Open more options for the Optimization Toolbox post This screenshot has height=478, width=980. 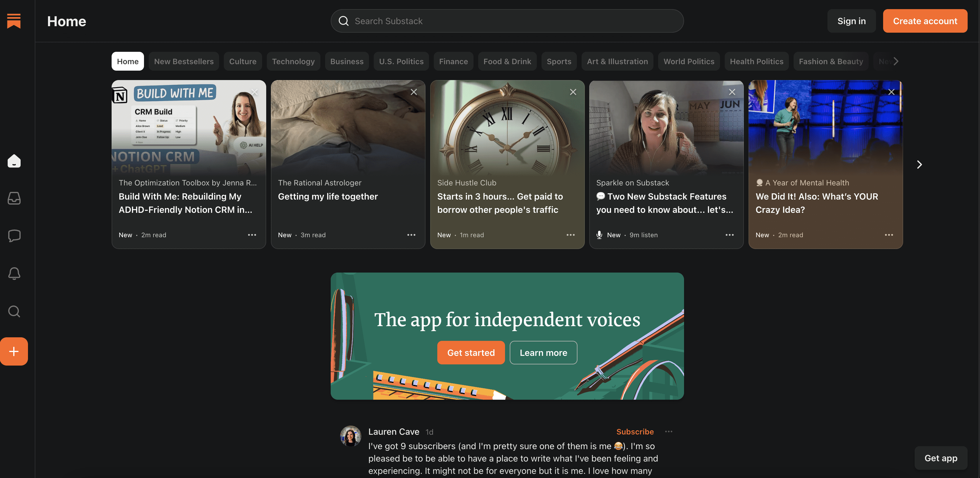252,235
